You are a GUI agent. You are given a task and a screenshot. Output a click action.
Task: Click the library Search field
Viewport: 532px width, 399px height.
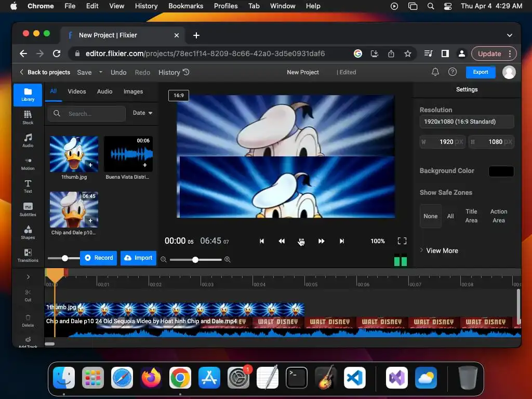pyautogui.click(x=87, y=114)
